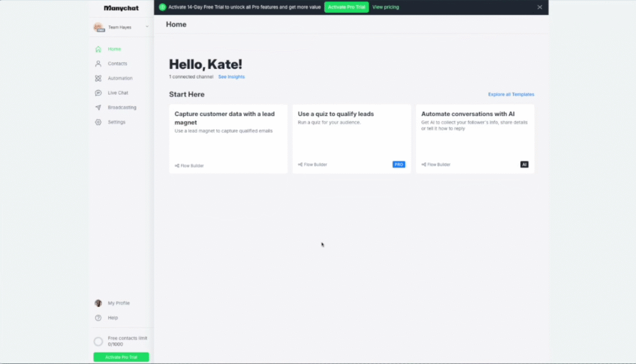Click the My Profile avatar picture

tap(98, 303)
